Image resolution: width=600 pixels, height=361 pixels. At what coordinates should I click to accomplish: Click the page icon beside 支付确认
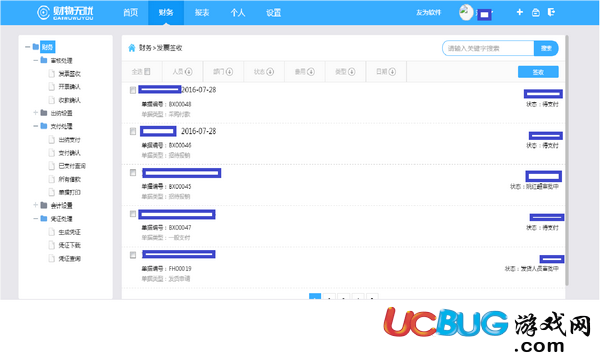tap(52, 153)
